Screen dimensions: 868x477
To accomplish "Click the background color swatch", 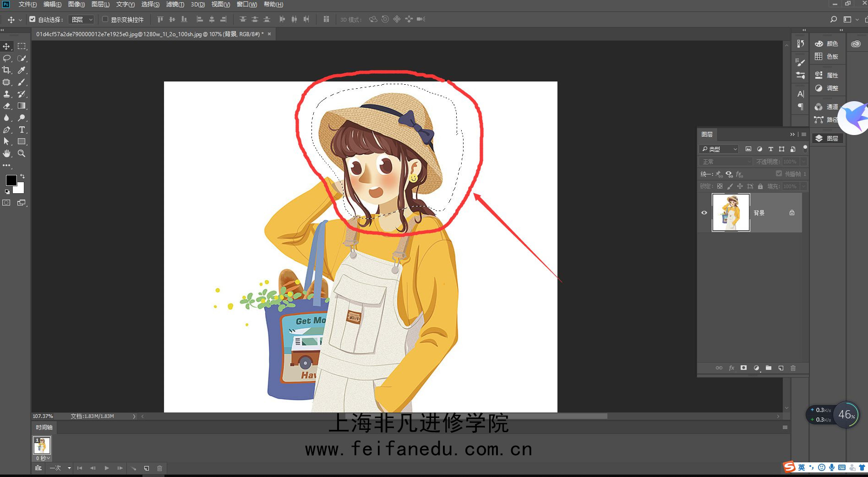I will tap(20, 189).
